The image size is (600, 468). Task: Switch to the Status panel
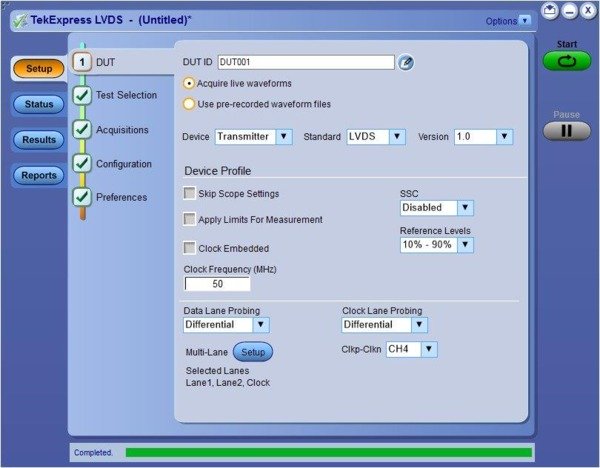[x=39, y=104]
